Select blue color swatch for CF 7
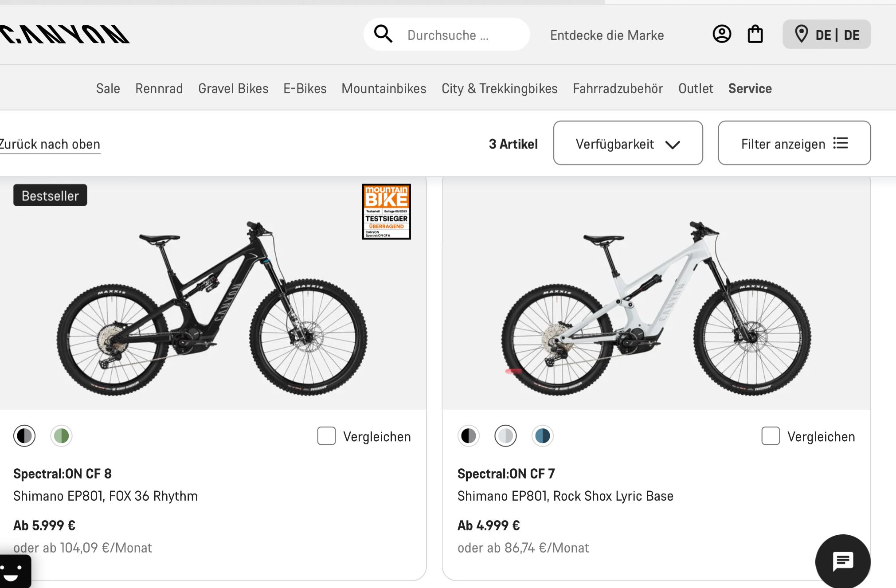 coord(543,436)
